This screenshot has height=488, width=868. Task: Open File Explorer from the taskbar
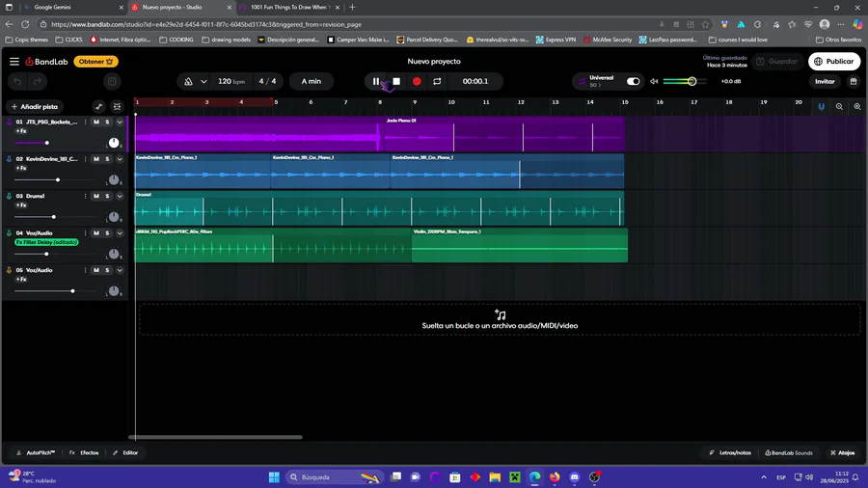[x=495, y=477]
